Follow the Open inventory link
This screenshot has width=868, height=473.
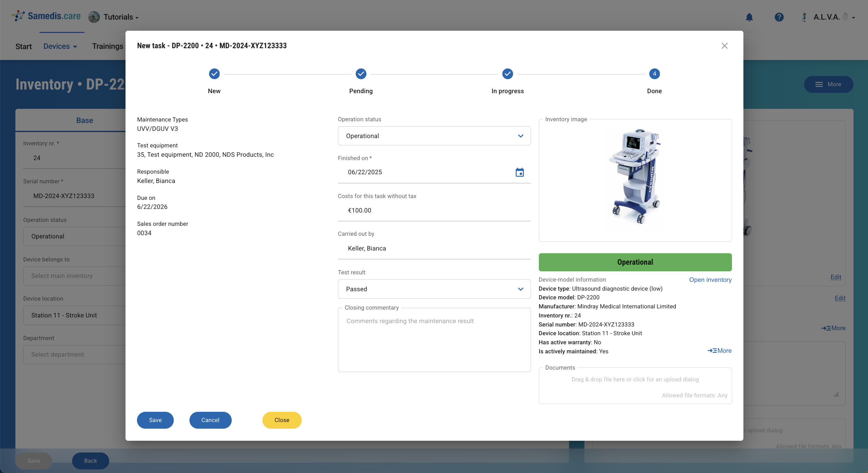point(710,280)
